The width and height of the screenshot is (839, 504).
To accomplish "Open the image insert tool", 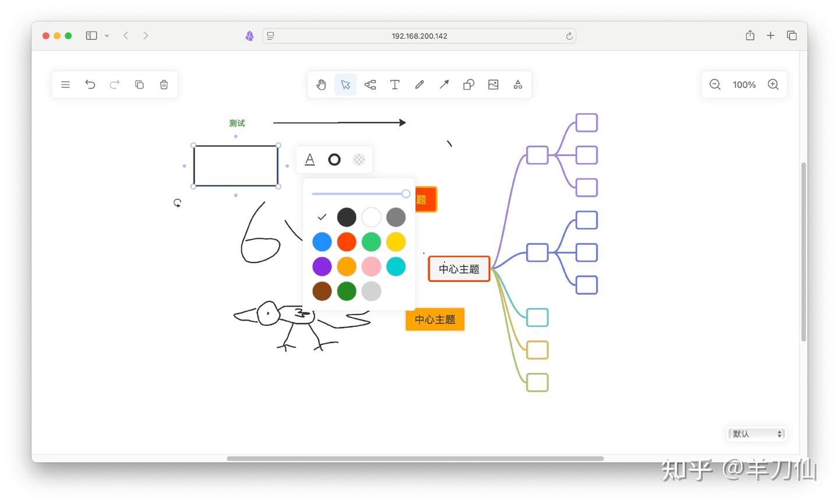I will tap(493, 84).
